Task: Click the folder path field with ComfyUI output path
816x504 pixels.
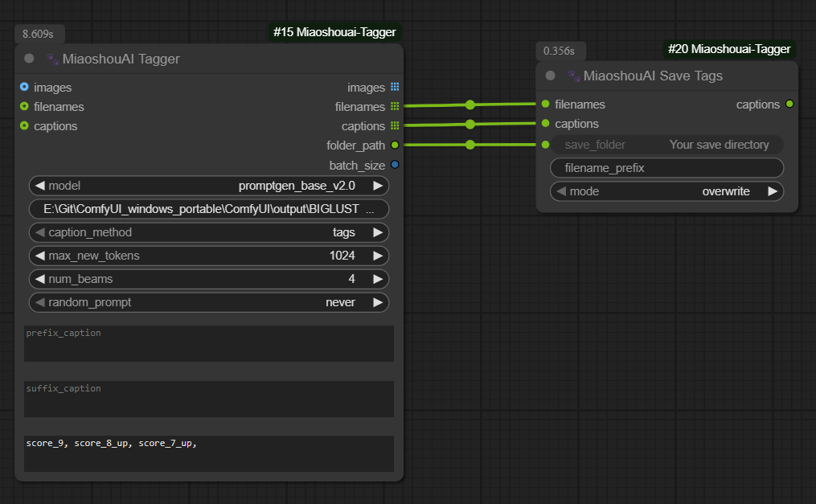Action: (x=209, y=209)
